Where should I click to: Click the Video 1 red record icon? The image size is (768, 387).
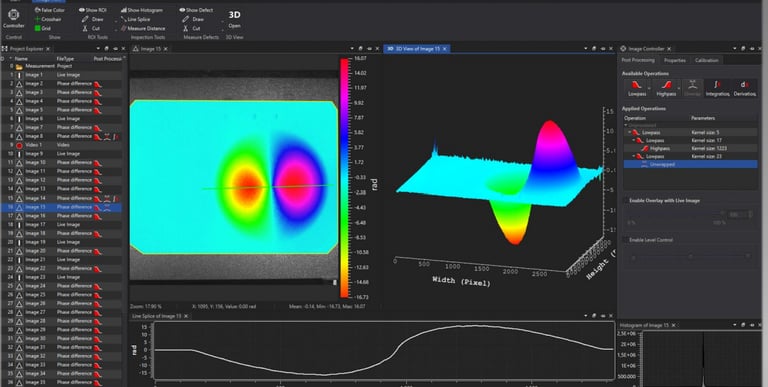[19, 145]
